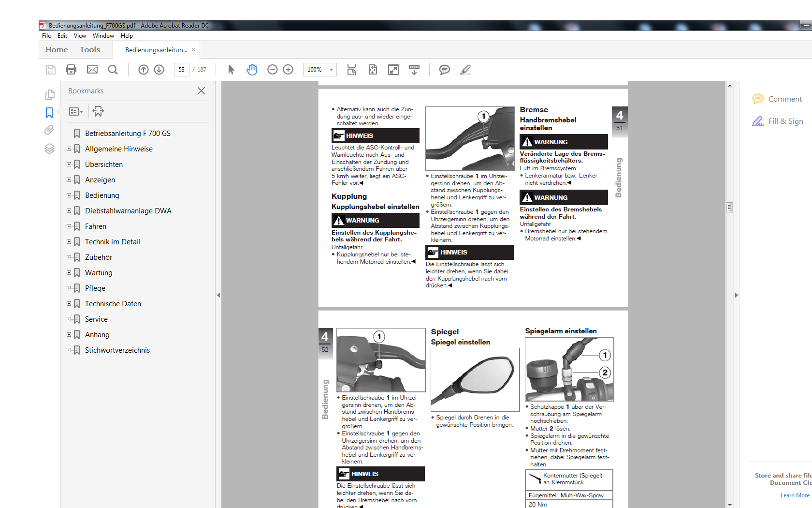Open the zoom level dropdown
Image resolution: width=812 pixels, height=508 pixels.
[x=331, y=70]
